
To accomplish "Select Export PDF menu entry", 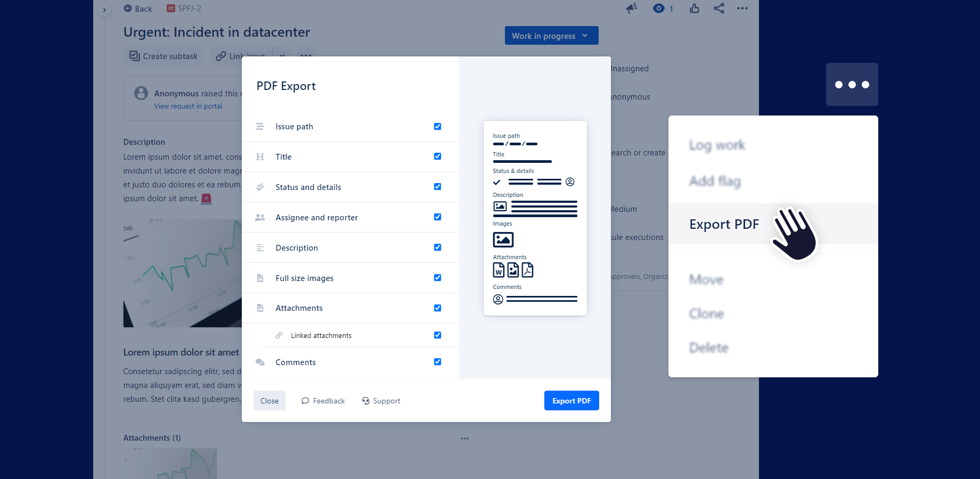I will point(773,224).
